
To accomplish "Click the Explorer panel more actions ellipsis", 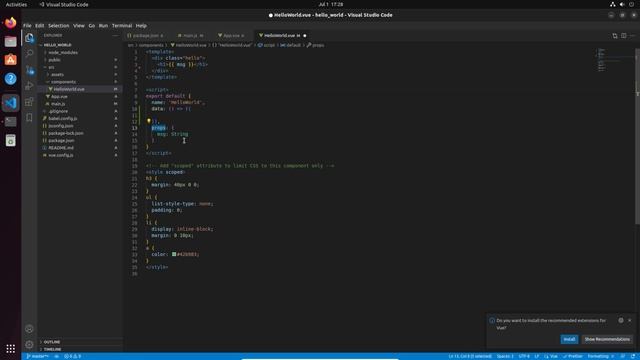I will point(116,36).
